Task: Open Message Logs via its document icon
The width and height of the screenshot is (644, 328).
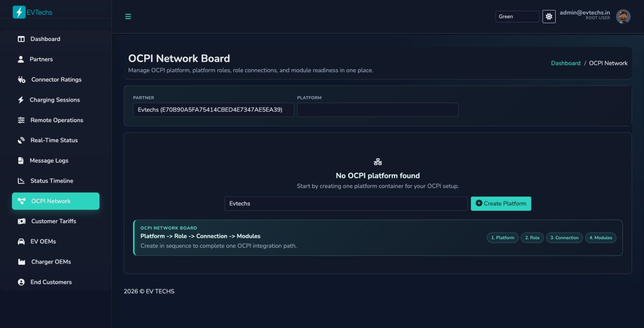Action: tap(21, 160)
